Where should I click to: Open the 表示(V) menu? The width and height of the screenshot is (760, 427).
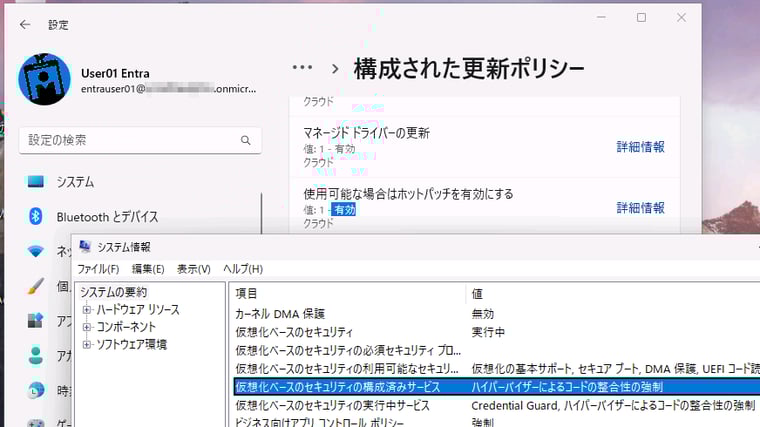click(x=193, y=269)
